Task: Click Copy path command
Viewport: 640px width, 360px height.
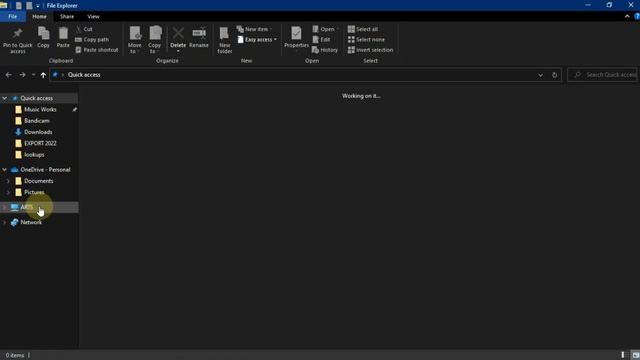Action: 92,40
